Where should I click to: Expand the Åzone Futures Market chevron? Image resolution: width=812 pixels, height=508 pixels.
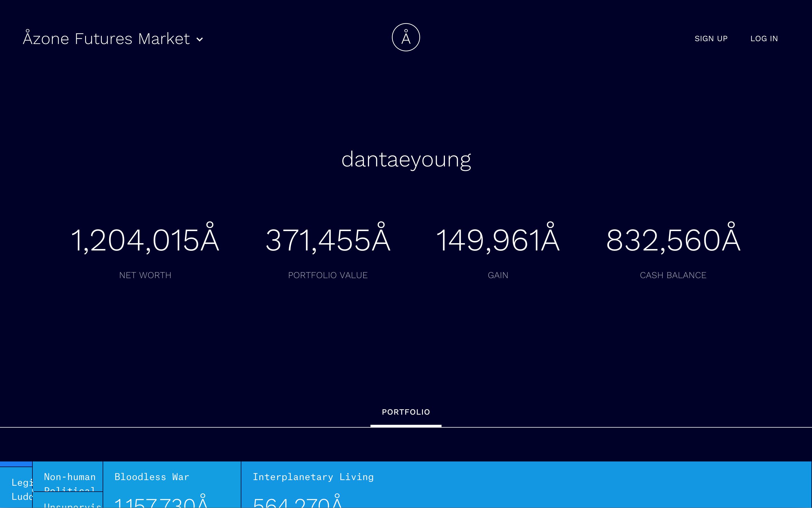point(200,39)
